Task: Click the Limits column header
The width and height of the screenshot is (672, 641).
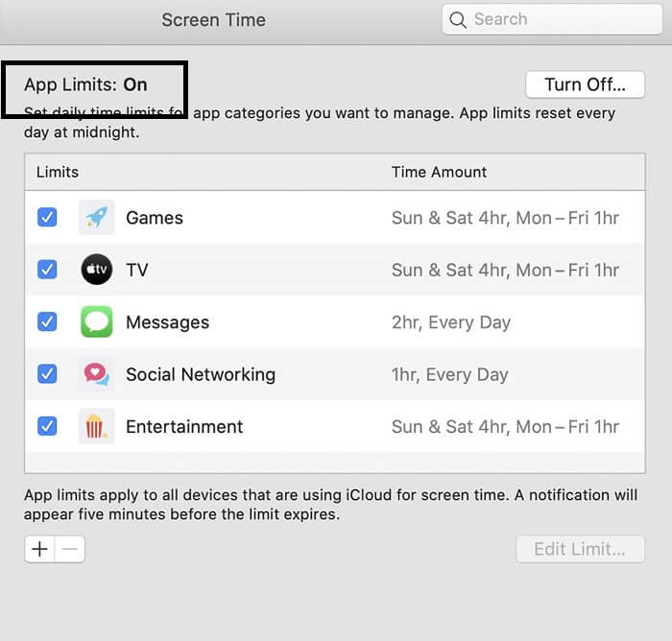Action: pyautogui.click(x=58, y=172)
